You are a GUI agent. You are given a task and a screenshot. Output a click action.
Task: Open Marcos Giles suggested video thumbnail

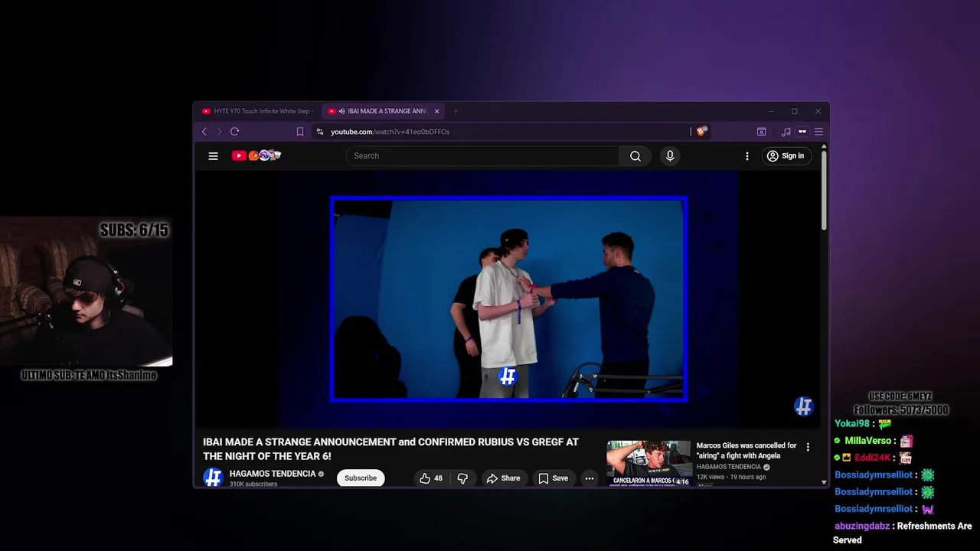649,463
